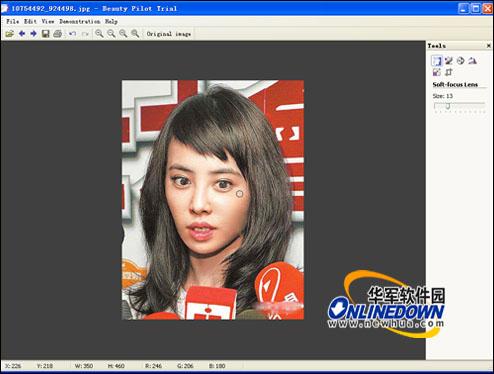Go to next image with right arrow

[33, 34]
